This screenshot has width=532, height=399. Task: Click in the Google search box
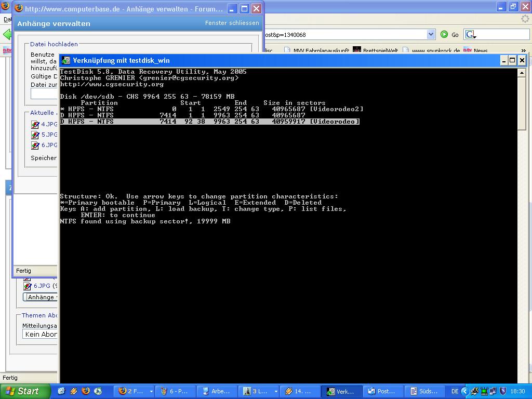point(503,34)
